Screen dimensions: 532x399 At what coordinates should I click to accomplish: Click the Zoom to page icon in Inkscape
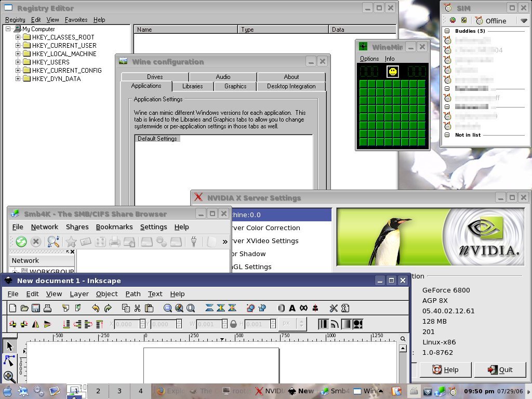pos(191,308)
